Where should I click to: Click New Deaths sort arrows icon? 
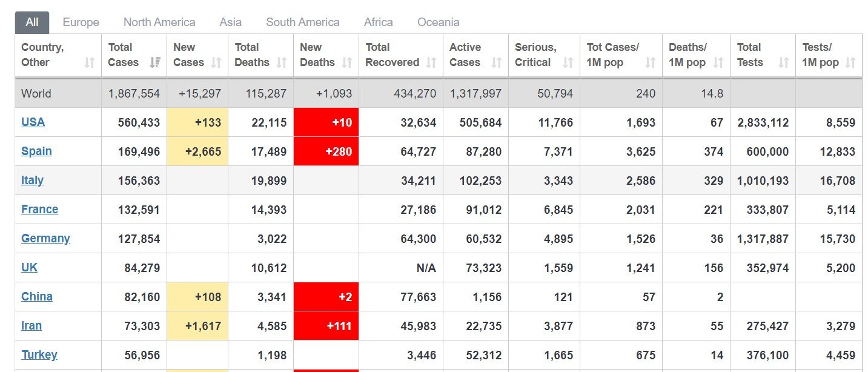pyautogui.click(x=347, y=62)
